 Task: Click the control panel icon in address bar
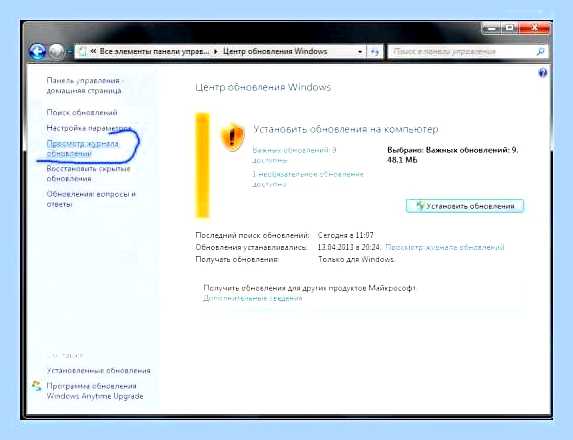[x=83, y=52]
